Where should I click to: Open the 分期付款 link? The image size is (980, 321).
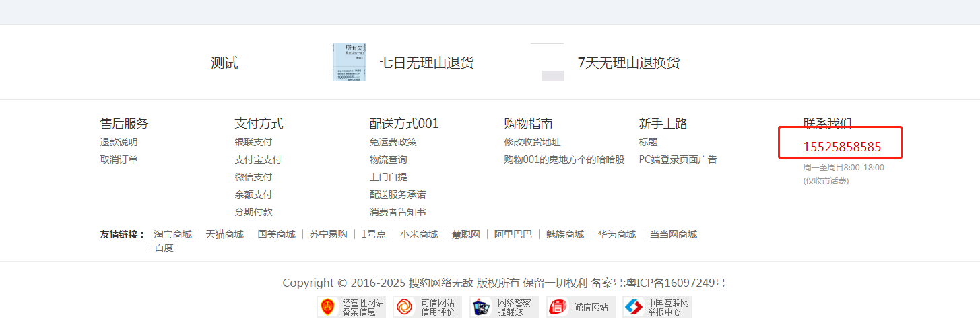click(x=254, y=212)
